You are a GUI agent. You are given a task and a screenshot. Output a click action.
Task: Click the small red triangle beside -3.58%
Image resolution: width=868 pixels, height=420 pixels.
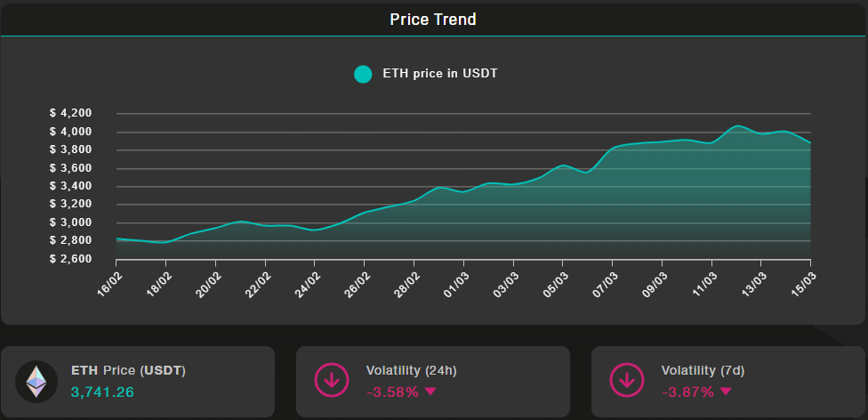(x=430, y=392)
